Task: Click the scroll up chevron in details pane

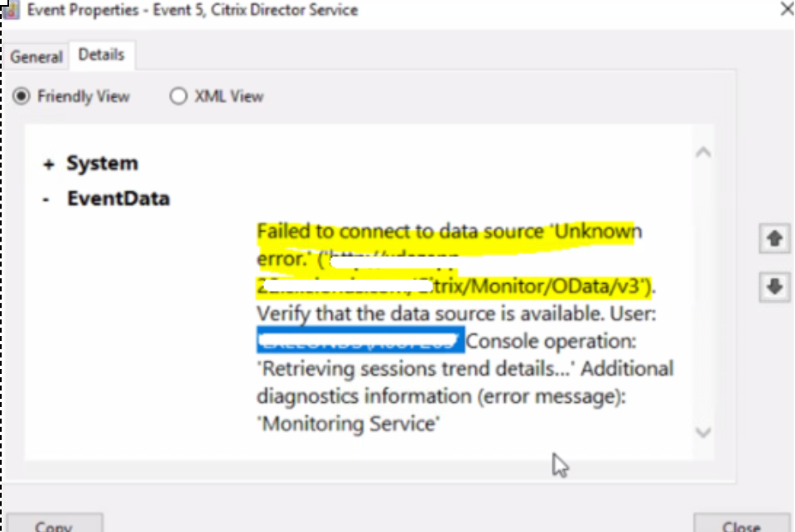Action: [703, 152]
